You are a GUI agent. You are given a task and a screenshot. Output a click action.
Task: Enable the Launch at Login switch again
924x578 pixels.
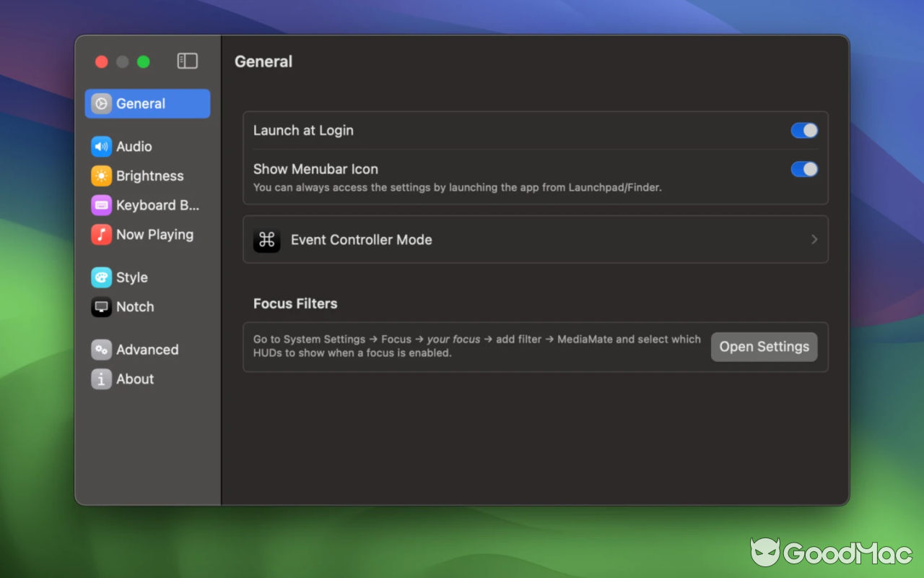803,130
